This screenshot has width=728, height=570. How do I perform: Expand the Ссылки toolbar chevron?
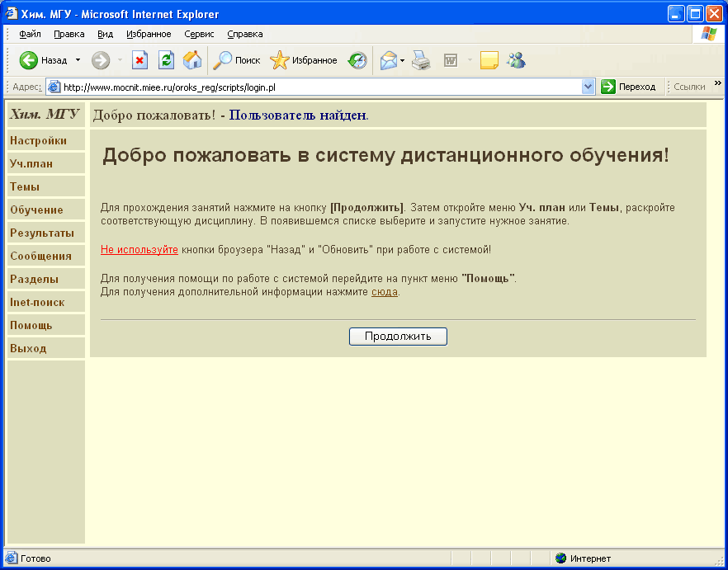click(718, 83)
